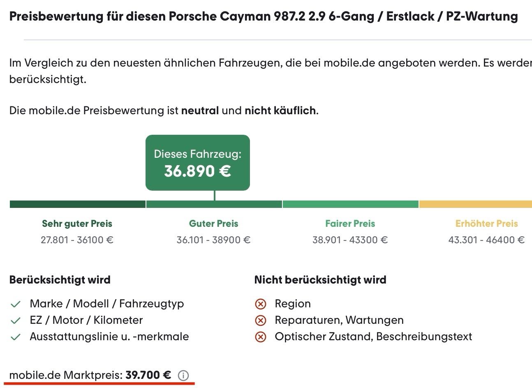Click the yellow Erhöhter Preis bar segment
The width and height of the screenshot is (532, 392).
tap(475, 204)
